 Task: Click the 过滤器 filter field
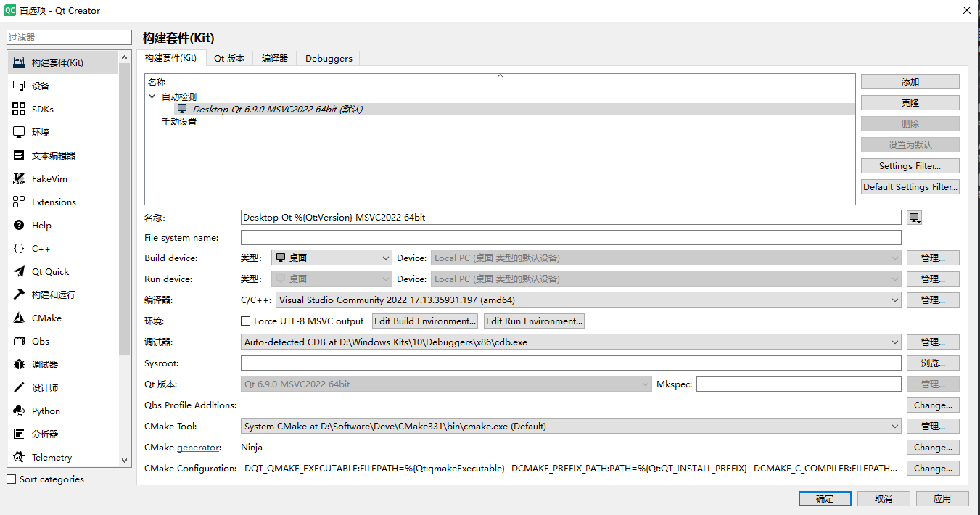point(69,37)
